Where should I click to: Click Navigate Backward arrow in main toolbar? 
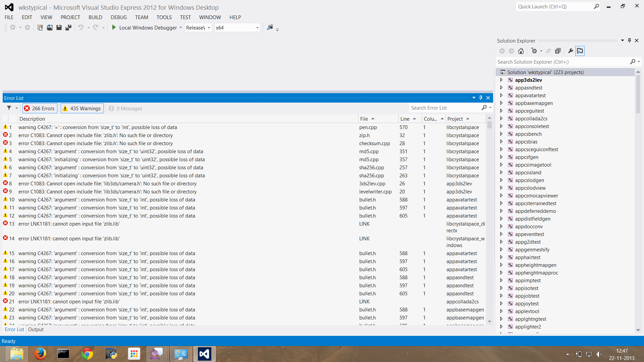[x=13, y=27]
